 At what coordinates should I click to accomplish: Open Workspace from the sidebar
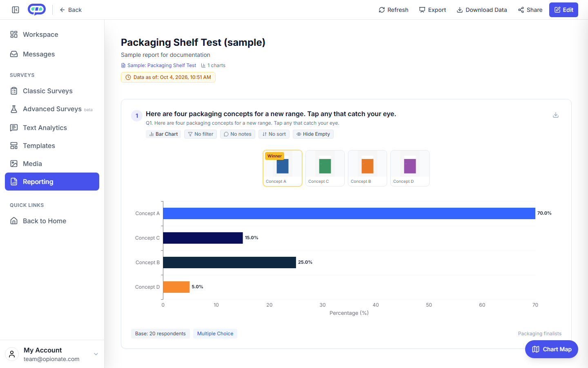click(x=52, y=34)
